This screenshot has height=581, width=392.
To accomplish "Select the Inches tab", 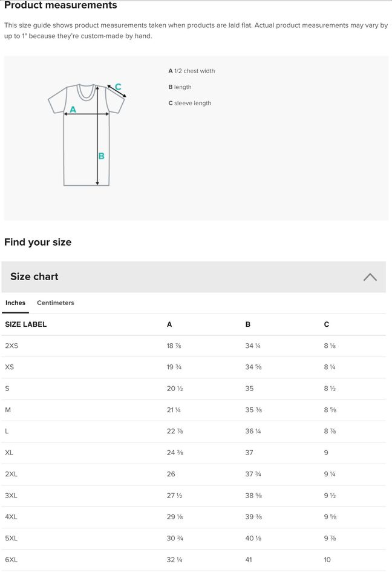I will [16, 303].
